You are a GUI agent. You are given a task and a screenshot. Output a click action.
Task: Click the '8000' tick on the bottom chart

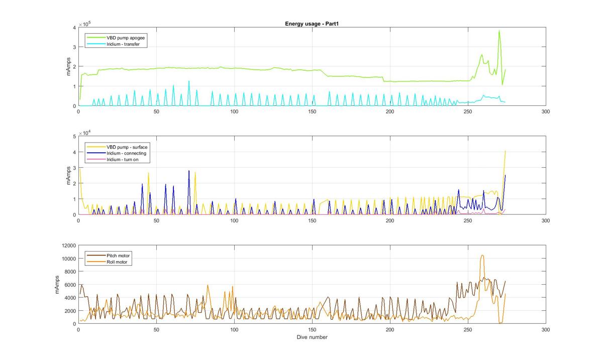(x=69, y=272)
